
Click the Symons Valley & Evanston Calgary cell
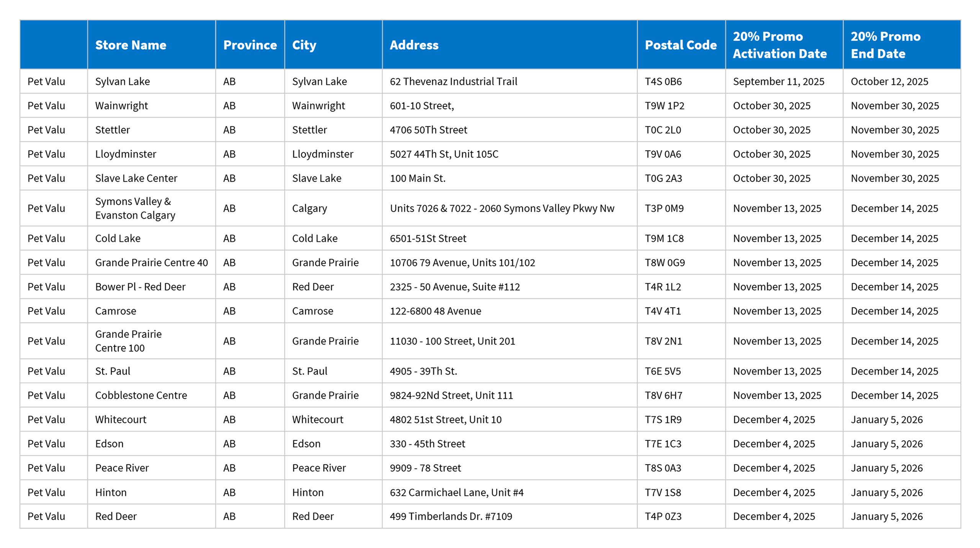point(135,208)
